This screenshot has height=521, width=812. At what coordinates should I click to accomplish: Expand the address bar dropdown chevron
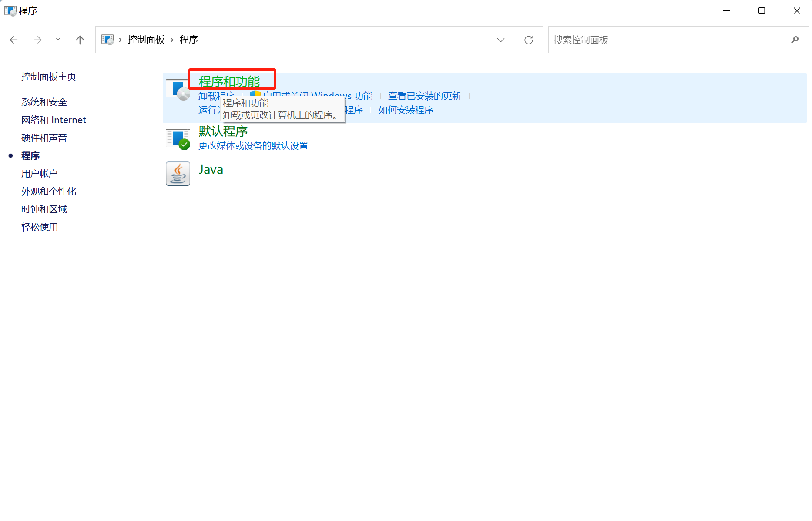coord(501,40)
